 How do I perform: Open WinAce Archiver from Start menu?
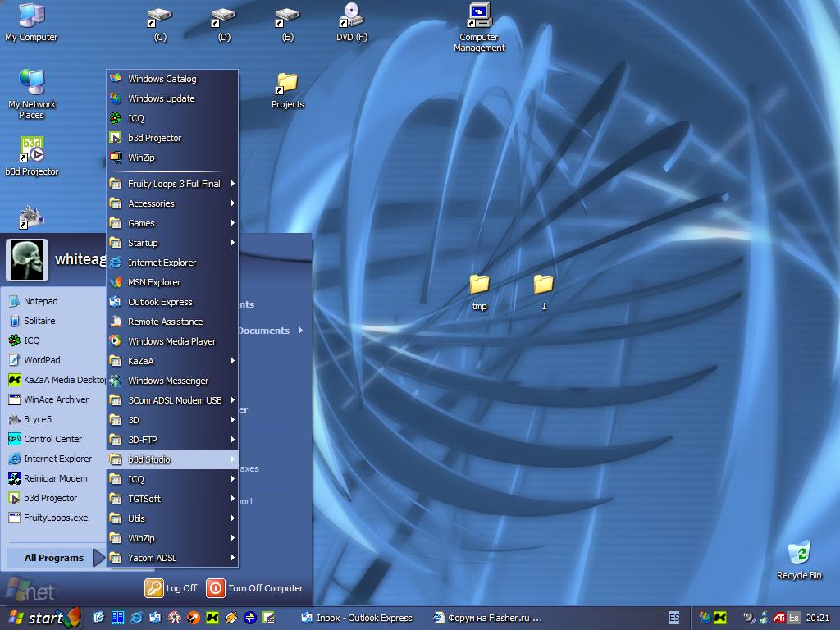click(x=53, y=399)
